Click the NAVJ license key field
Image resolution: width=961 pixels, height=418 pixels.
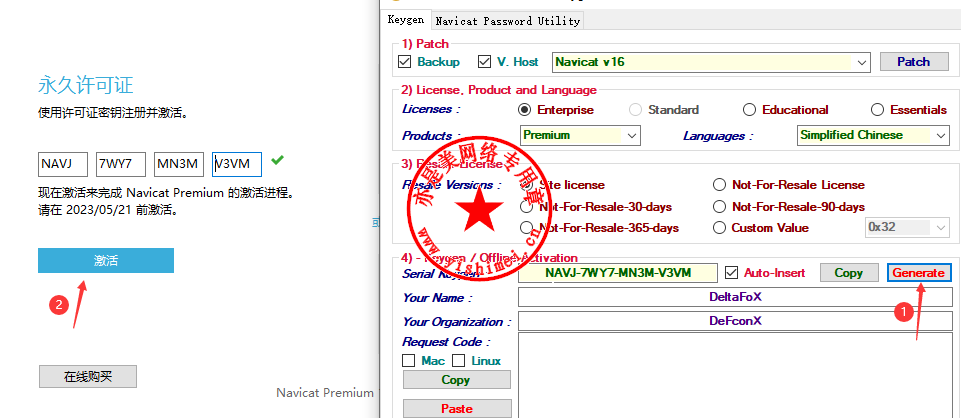(63, 164)
